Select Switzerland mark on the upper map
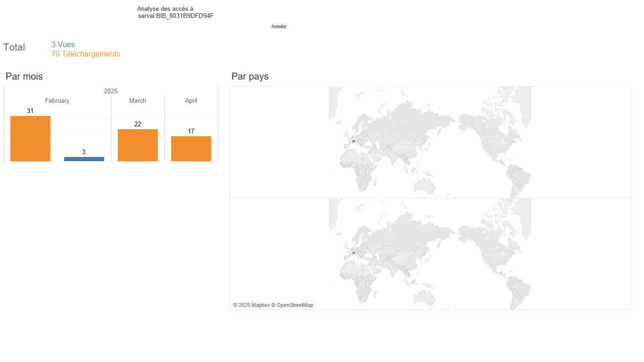This screenshot has width=644, height=362. click(x=353, y=141)
